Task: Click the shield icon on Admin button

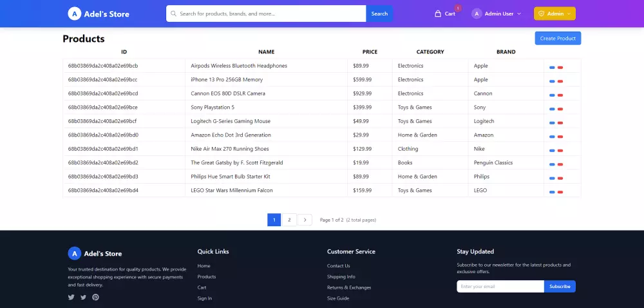Action: click(542, 14)
